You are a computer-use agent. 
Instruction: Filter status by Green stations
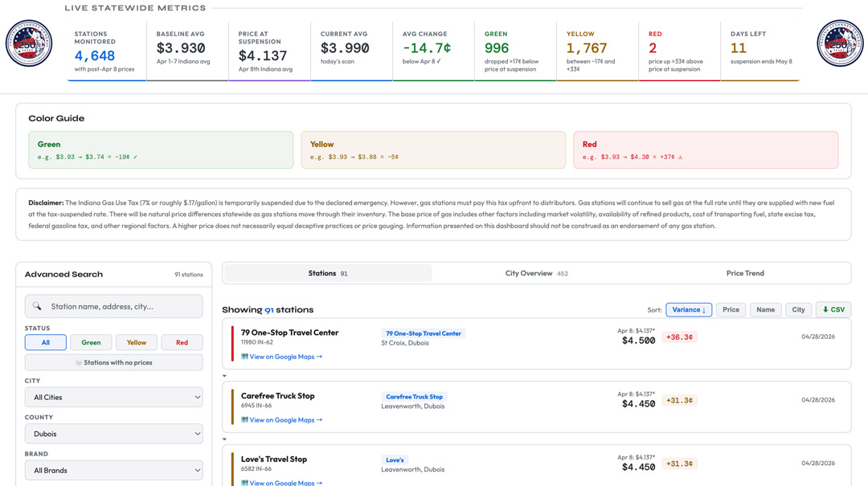coord(91,342)
